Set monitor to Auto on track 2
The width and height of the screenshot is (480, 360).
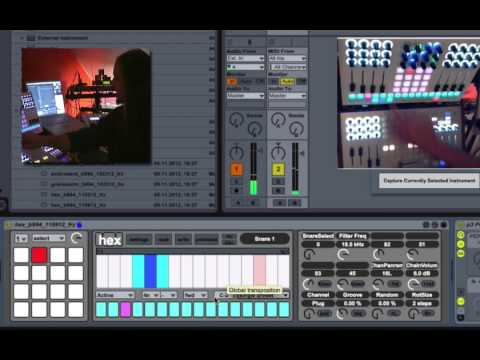coord(287,81)
